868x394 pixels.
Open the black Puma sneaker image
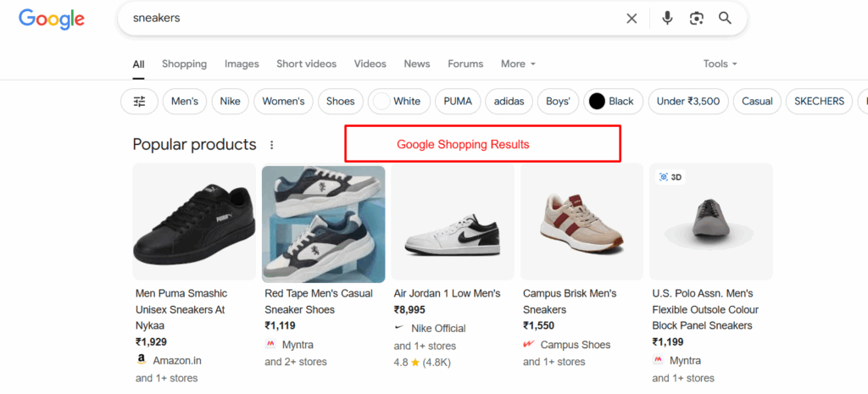coord(194,221)
